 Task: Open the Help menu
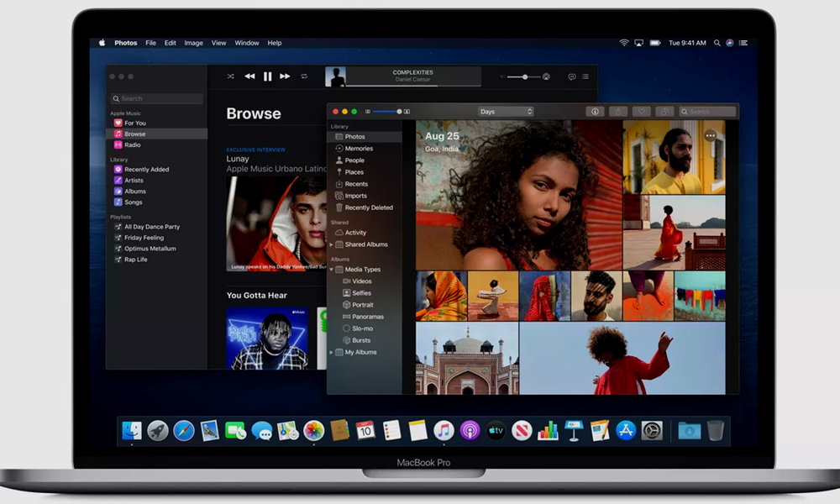pos(275,43)
